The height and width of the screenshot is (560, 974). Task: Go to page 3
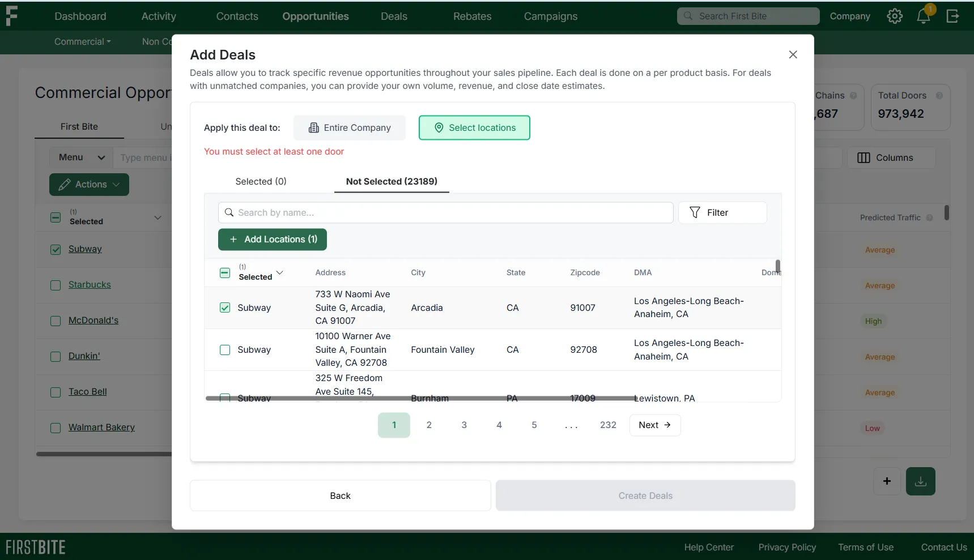pos(464,425)
